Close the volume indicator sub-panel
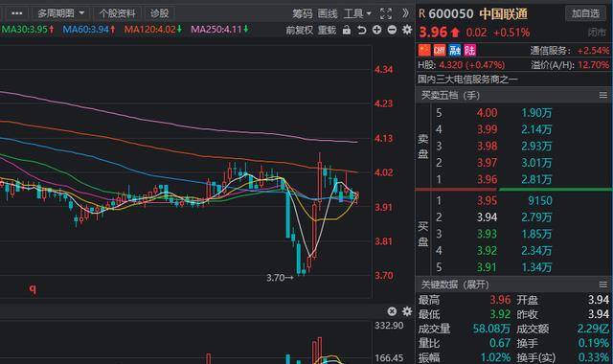613x364 pixels. tap(392, 311)
